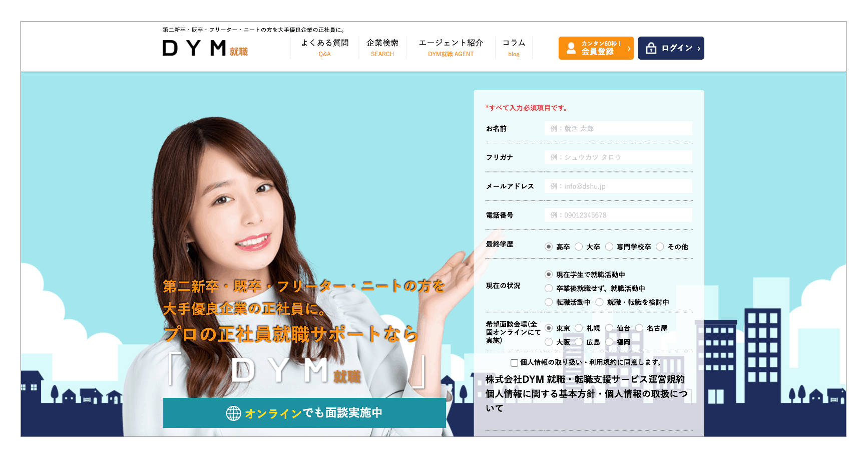868x454 pixels.
Task: Click the globe icon in online interview banner
Action: pyautogui.click(x=234, y=413)
